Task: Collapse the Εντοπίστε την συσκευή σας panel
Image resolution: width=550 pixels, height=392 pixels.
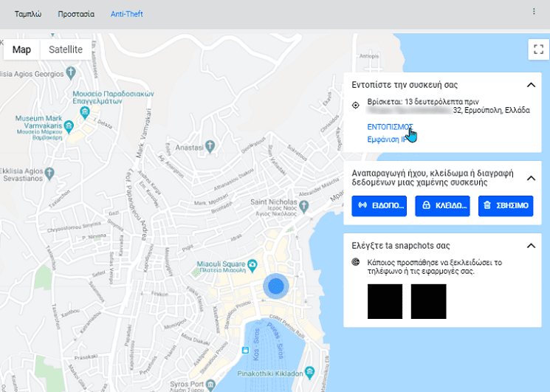Action: pos(531,85)
